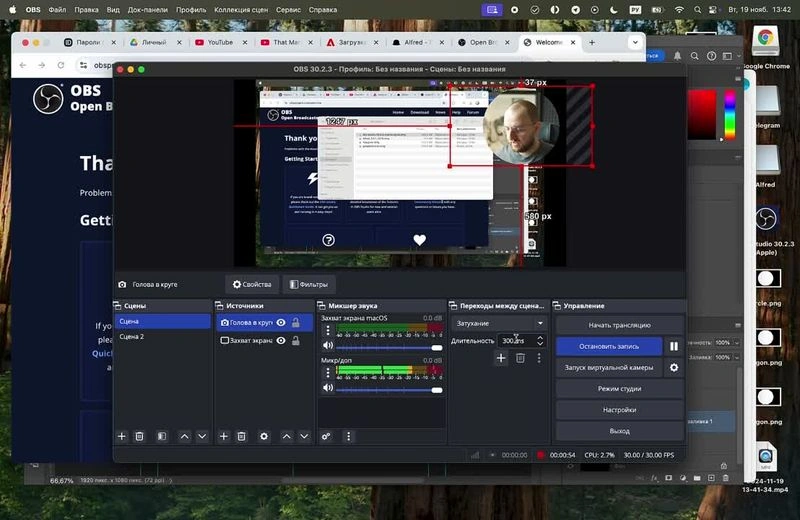
Task: Pause the current recording
Action: [x=674, y=346]
